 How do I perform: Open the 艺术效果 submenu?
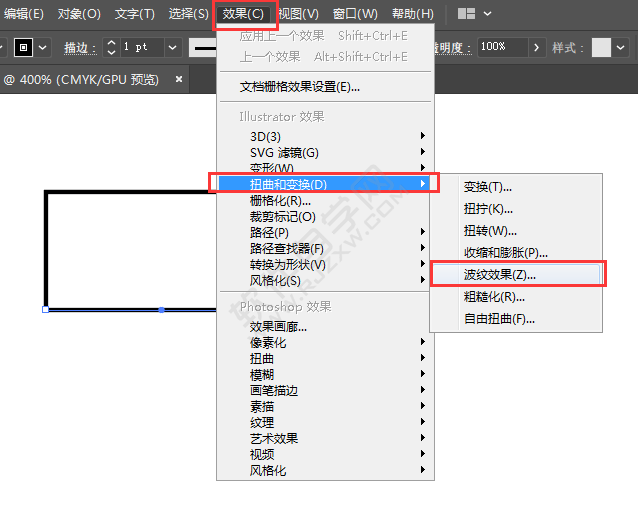(326, 438)
